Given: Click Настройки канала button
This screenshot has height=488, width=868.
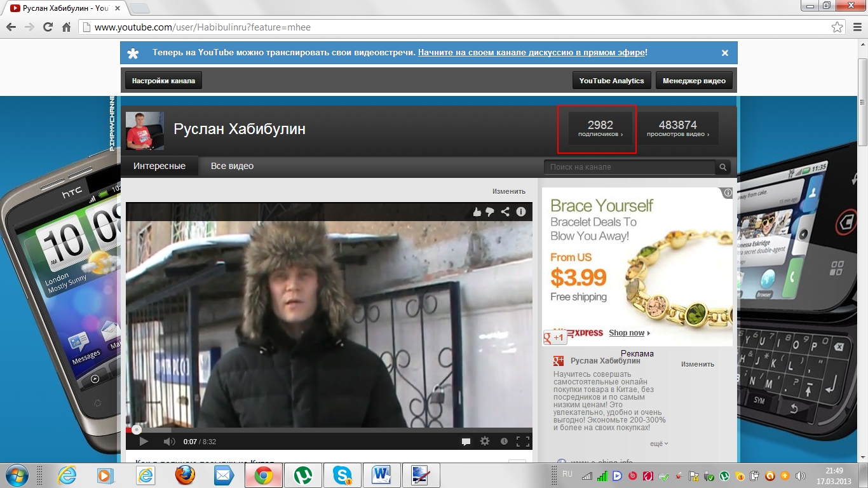Looking at the screenshot, I should (x=164, y=81).
